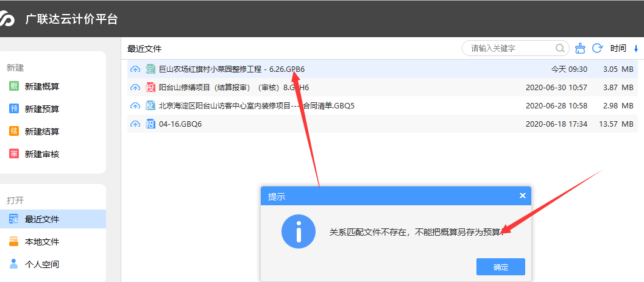Click the 提示 dialog title
644x282 pixels.
277,197
